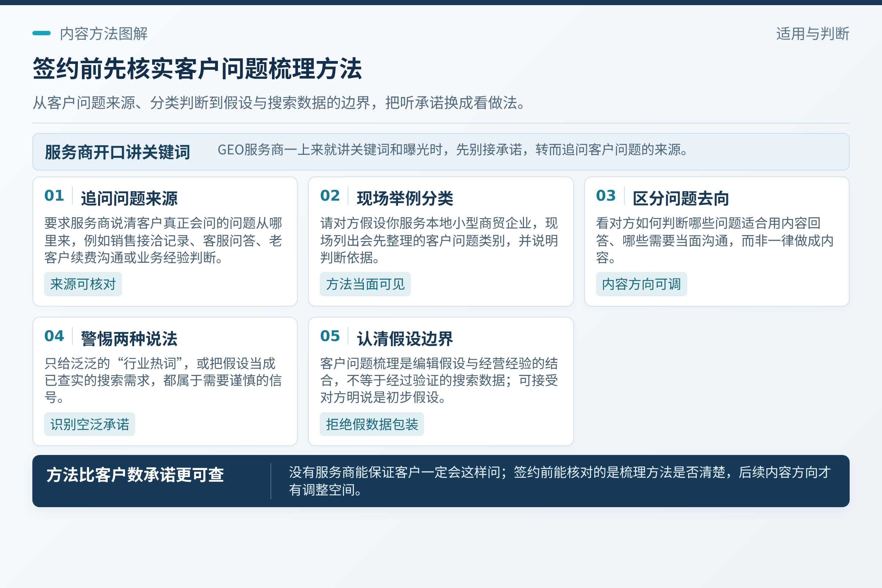The image size is (882, 588).
Task: Click the '方法当面可见' tag
Action: (x=365, y=284)
